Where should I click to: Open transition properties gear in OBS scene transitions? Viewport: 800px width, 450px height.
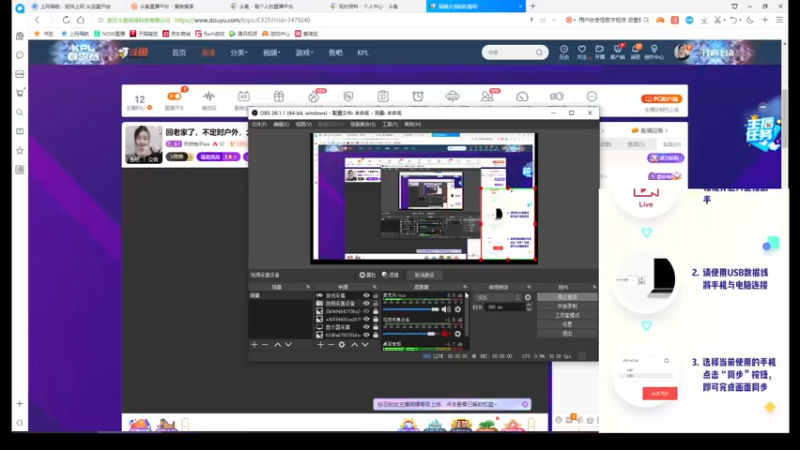(528, 297)
